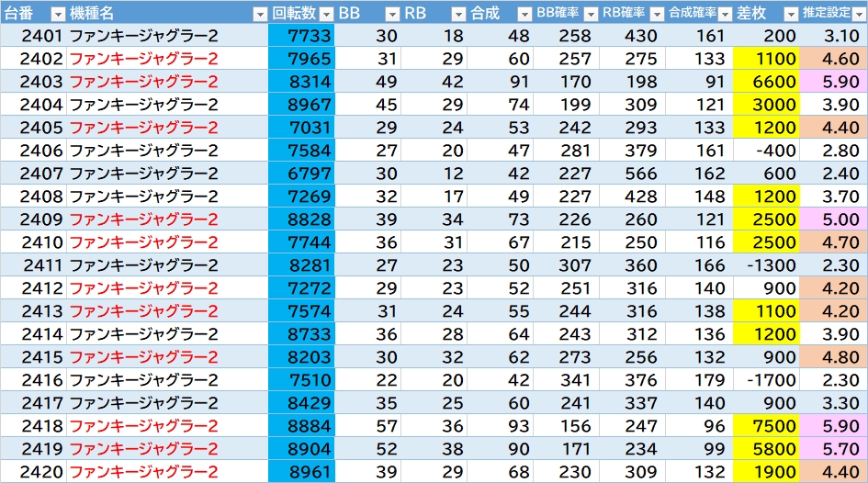Viewport: 868px width, 483px height.
Task: Select estimated setting 2.80 cell
Action: [x=834, y=151]
